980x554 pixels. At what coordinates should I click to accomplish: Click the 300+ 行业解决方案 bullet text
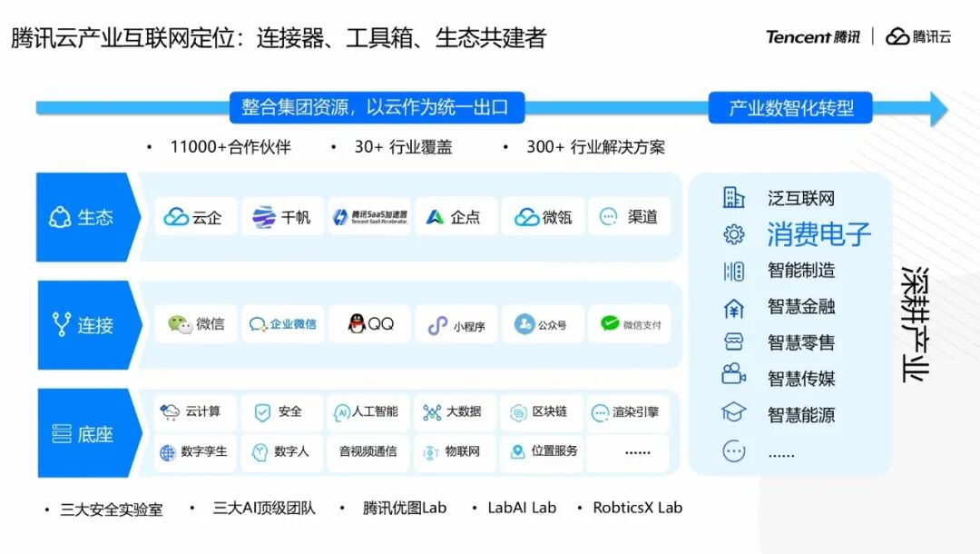595,147
